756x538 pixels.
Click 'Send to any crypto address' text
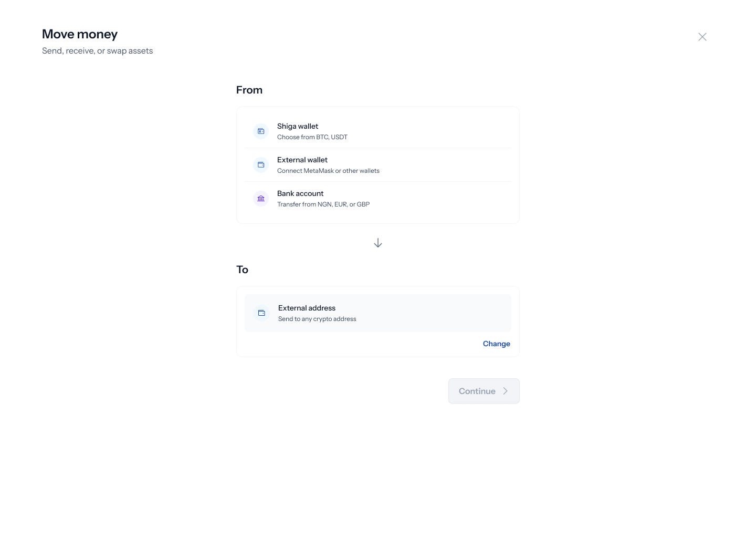click(x=317, y=319)
